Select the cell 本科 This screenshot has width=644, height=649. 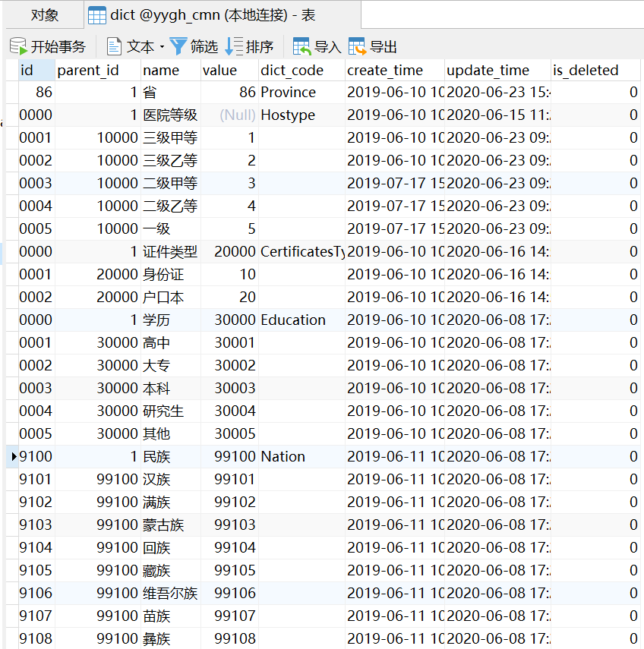(x=171, y=388)
